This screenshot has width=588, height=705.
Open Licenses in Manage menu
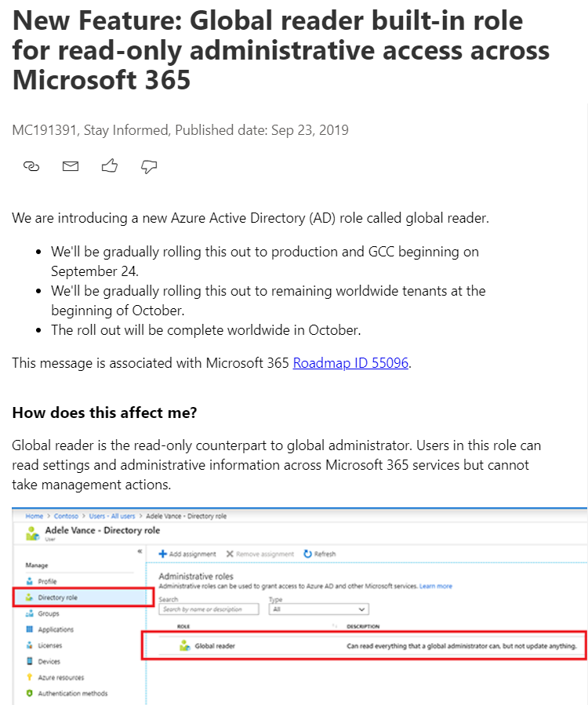click(x=50, y=645)
